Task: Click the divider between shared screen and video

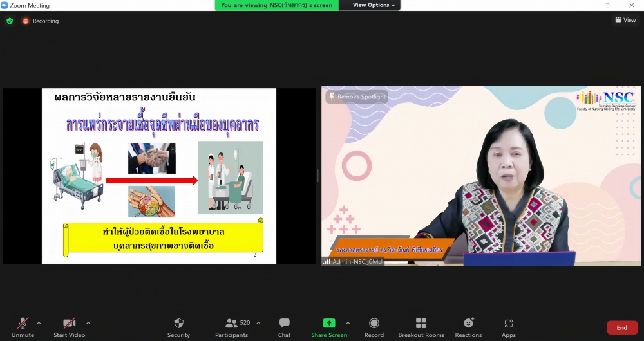Action: (x=318, y=176)
